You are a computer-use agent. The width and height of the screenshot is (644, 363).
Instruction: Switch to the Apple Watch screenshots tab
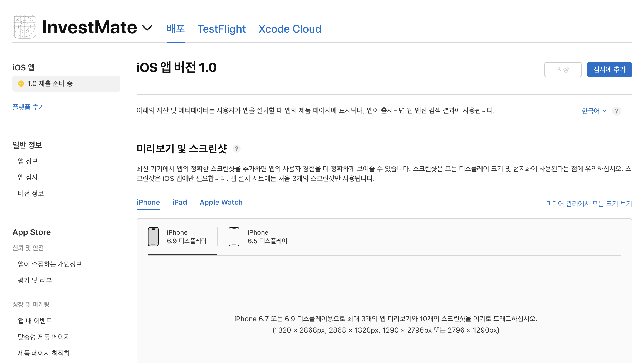[x=221, y=202]
